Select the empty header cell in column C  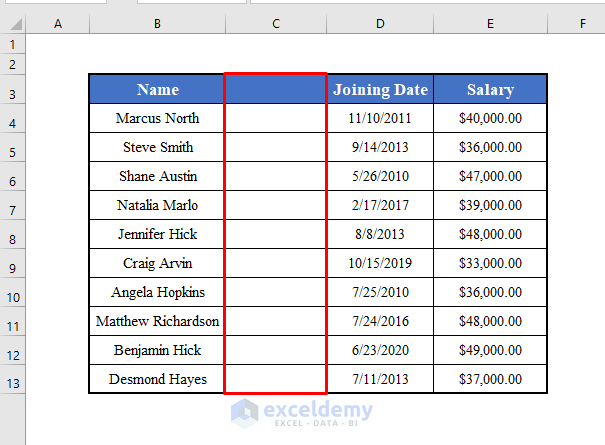[276, 89]
